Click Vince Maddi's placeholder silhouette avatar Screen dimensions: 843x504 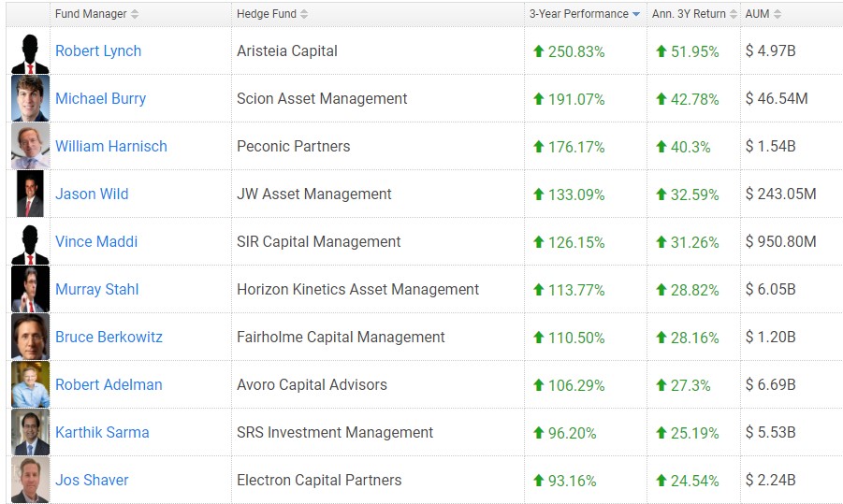[x=30, y=242]
